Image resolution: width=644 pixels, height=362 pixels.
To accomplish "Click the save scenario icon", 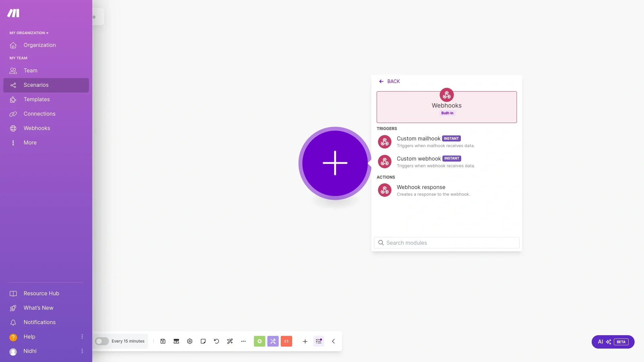I will (x=163, y=341).
